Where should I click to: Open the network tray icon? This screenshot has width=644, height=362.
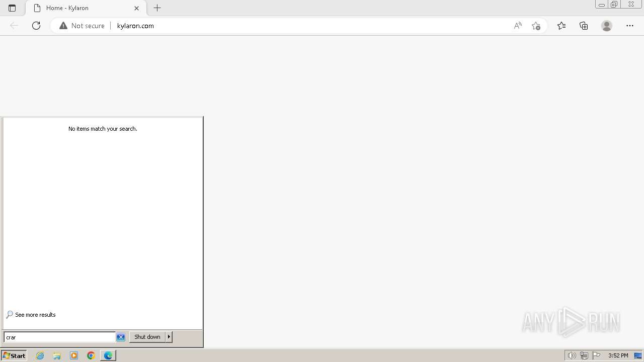point(584,355)
